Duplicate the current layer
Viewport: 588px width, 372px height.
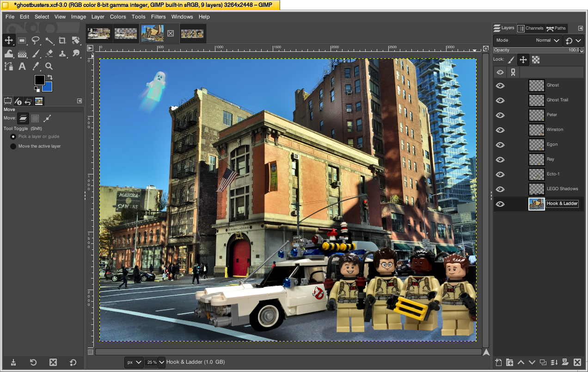click(x=543, y=362)
